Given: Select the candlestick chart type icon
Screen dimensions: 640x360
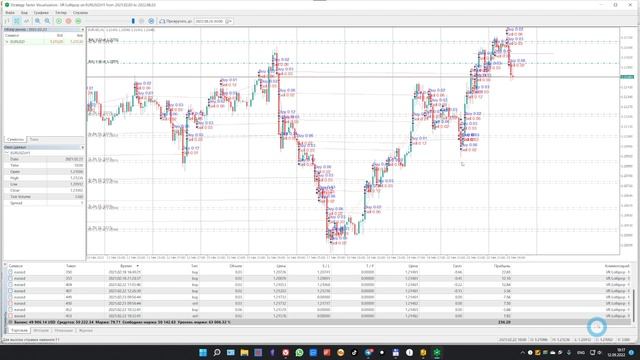Looking at the screenshot, I should click(17, 21).
